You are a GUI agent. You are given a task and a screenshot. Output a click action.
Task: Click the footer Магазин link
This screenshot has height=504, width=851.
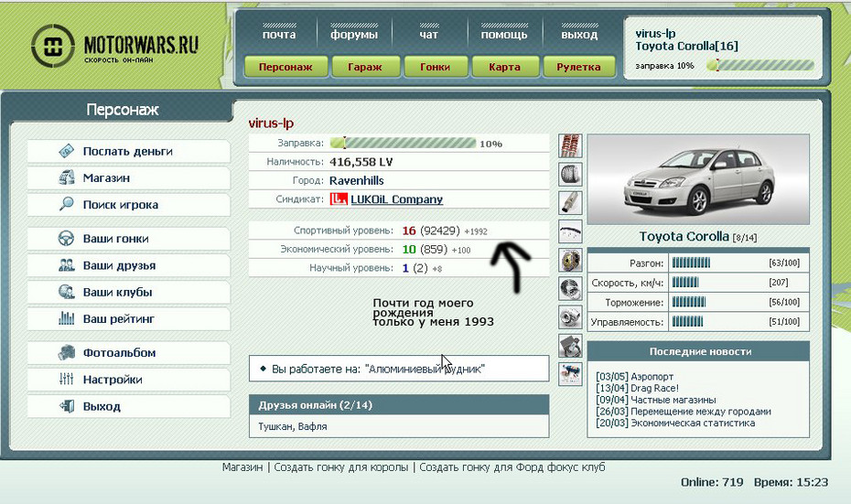242,467
